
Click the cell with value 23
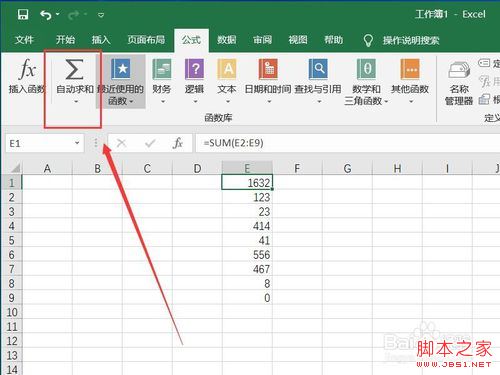pyautogui.click(x=247, y=211)
